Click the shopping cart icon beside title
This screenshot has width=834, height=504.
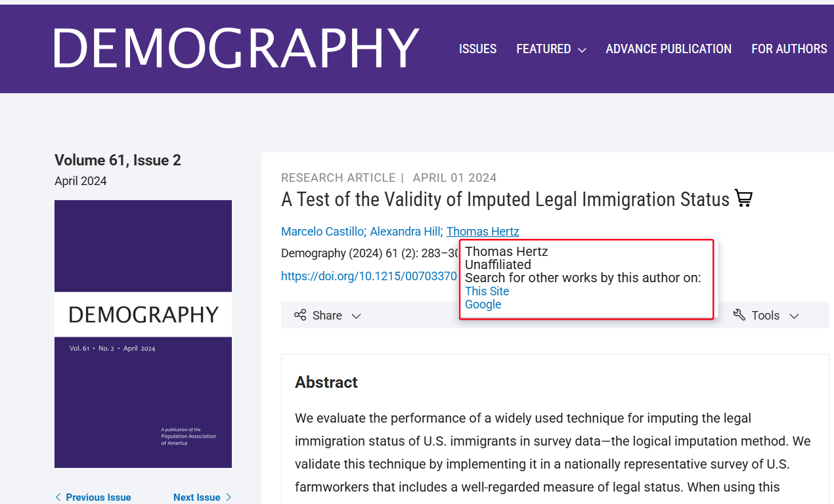coord(743,198)
